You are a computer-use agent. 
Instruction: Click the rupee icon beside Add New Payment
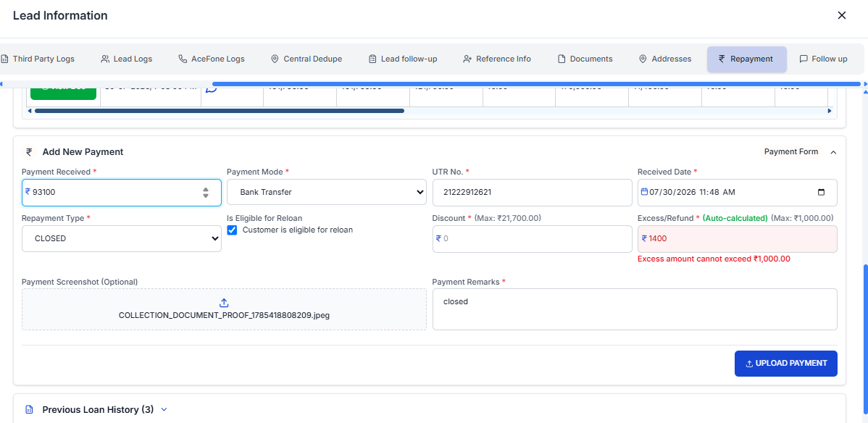[x=29, y=151]
